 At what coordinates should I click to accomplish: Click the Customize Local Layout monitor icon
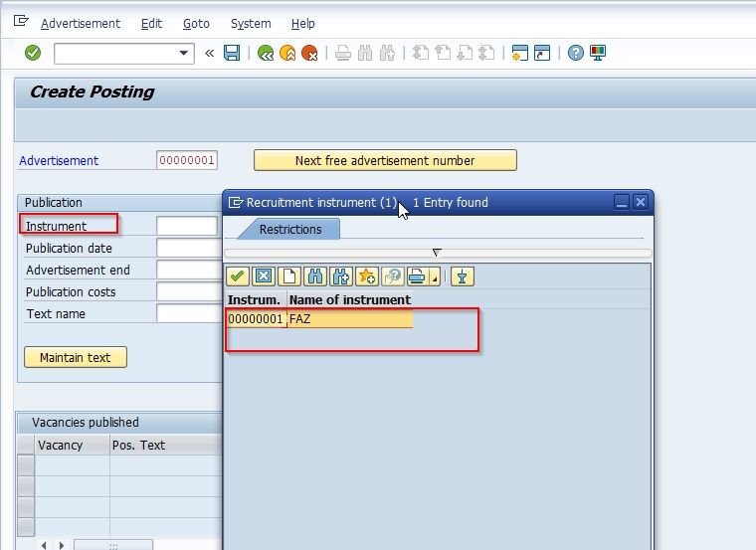[598, 53]
